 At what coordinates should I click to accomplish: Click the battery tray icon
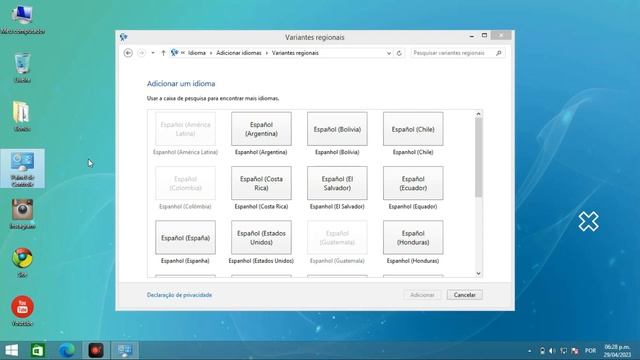click(x=542, y=351)
